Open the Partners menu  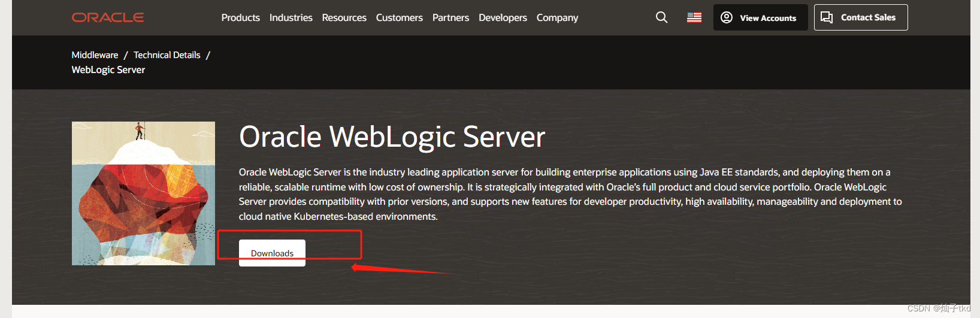[x=450, y=17]
